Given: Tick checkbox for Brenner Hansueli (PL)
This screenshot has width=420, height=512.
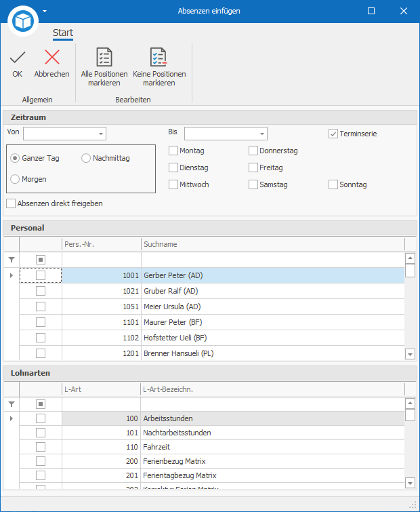Looking at the screenshot, I should (x=41, y=353).
